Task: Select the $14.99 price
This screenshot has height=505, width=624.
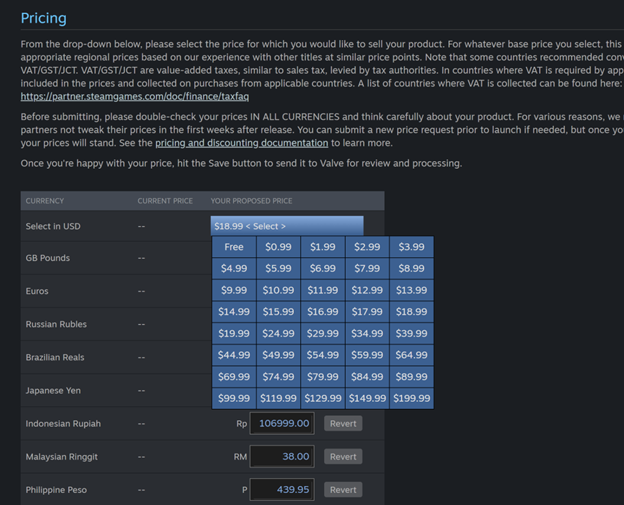Action: (234, 312)
